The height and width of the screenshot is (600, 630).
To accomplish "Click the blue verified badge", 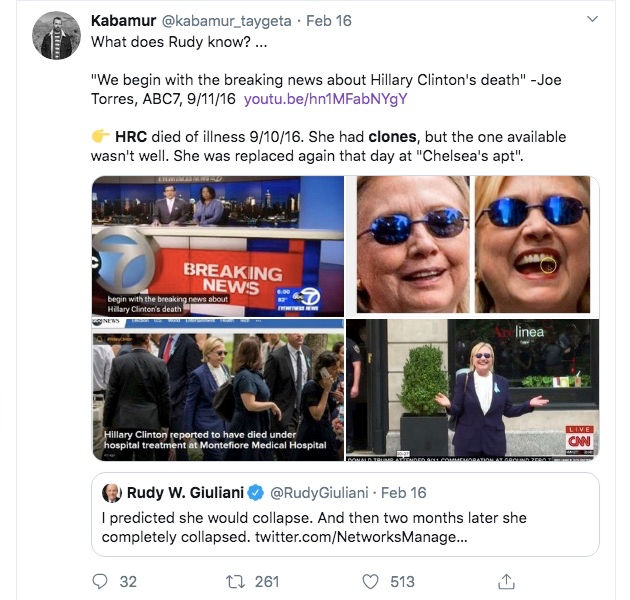I will click(256, 493).
